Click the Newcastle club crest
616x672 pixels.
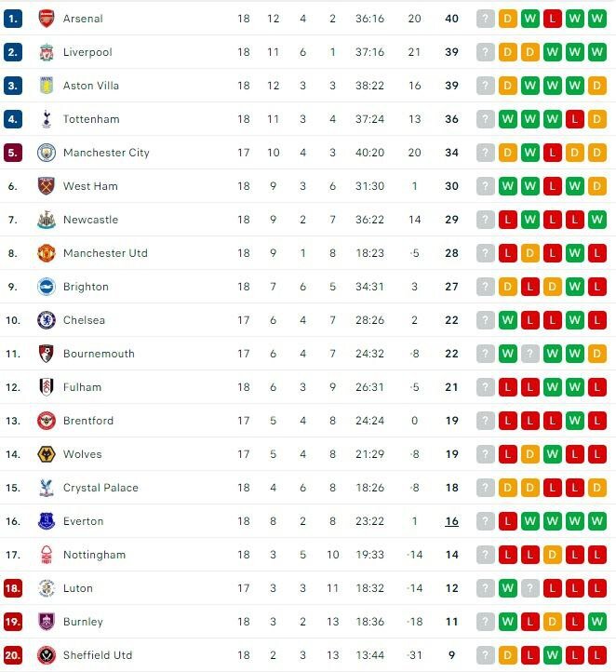(x=47, y=220)
